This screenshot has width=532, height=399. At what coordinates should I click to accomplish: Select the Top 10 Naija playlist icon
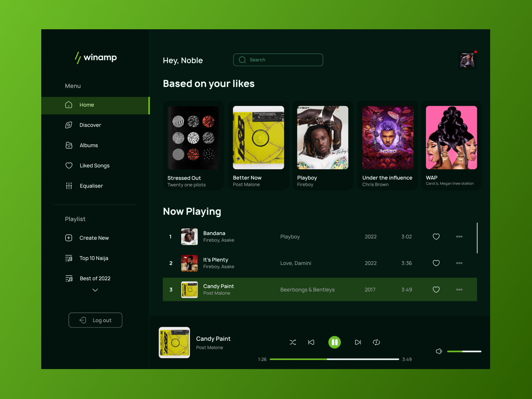[68, 258]
